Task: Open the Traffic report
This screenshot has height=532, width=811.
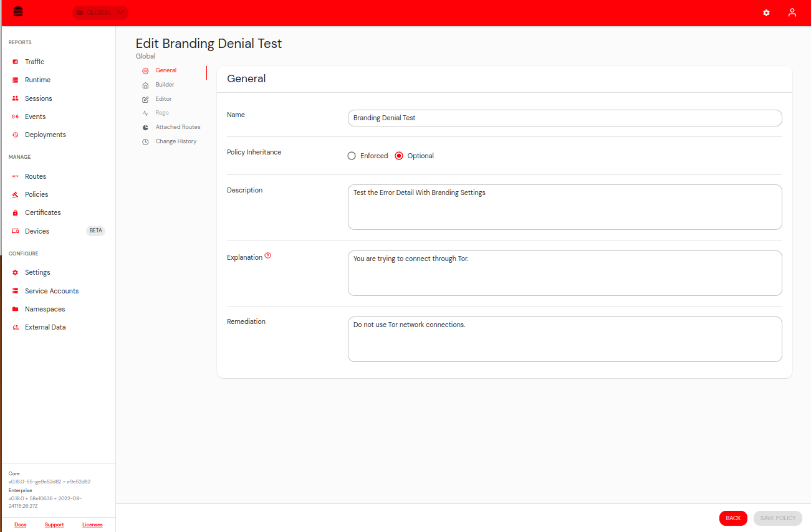Action: 35,61
